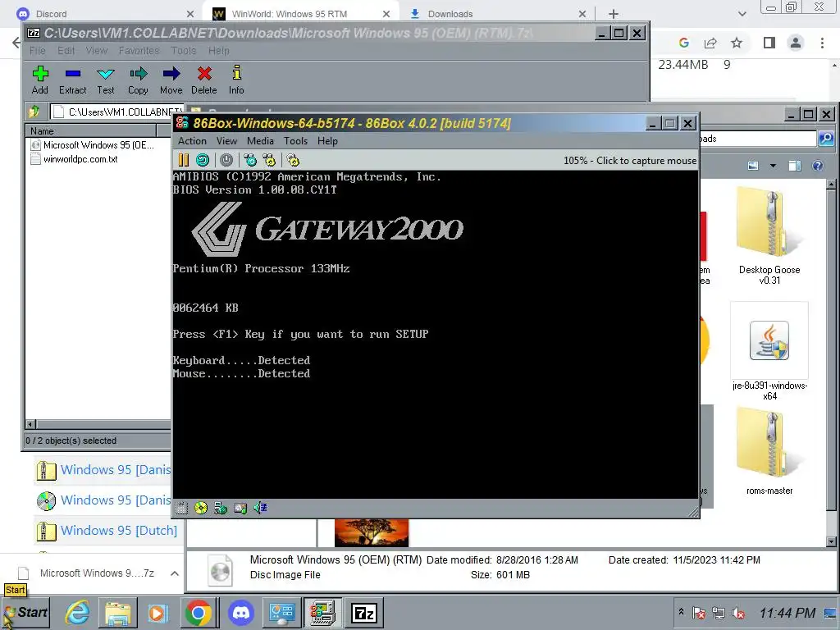Screen dimensions: 840x630
Task: Toggle Explorer preview pane icon
Action: (795, 166)
